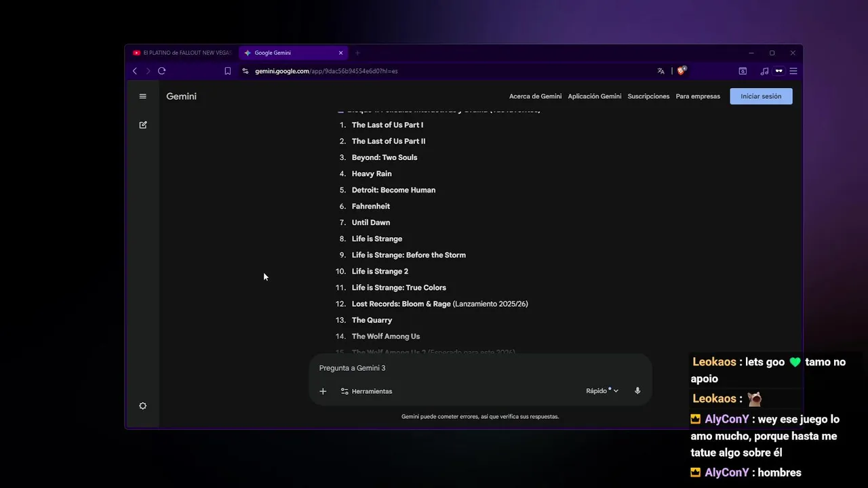Select 'Life is Strange: Before the Storm'
This screenshot has height=488, width=868.
[x=409, y=255]
